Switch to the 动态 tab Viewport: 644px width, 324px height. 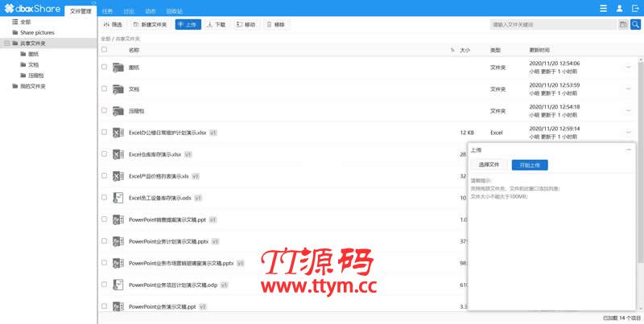pos(151,11)
